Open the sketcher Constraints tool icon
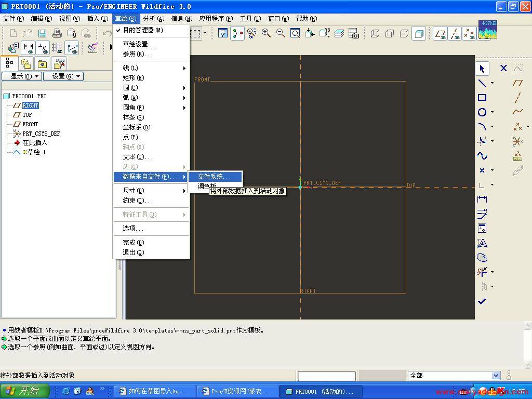This screenshot has width=532, height=399. tap(482, 229)
